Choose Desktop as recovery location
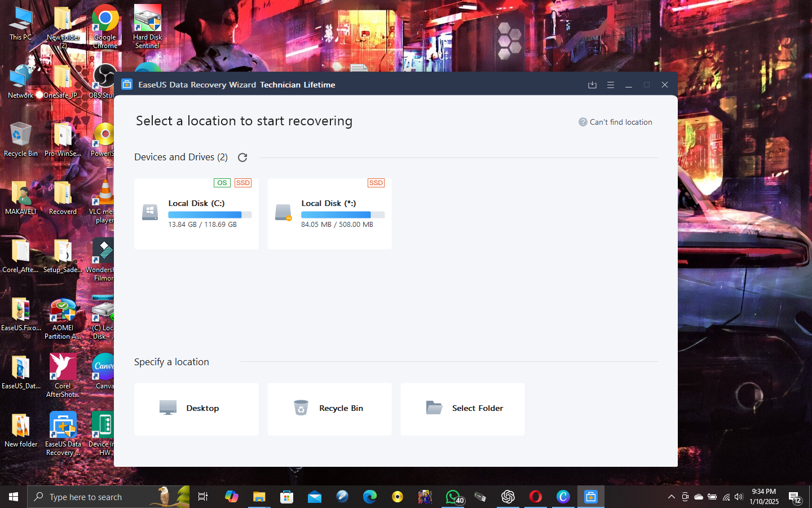Screen dimensions: 812x508 (196, 409)
